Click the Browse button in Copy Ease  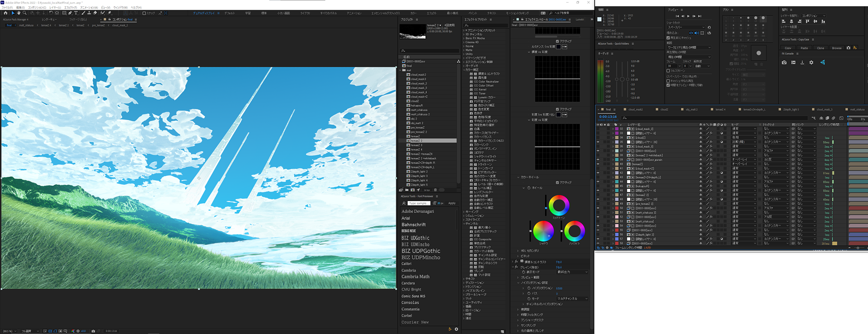tap(837, 48)
